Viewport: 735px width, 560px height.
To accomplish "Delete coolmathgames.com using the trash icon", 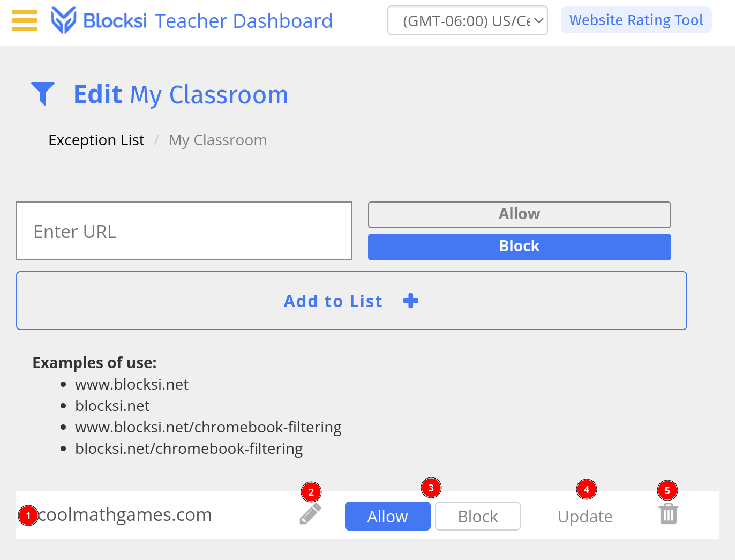I will pos(669,513).
